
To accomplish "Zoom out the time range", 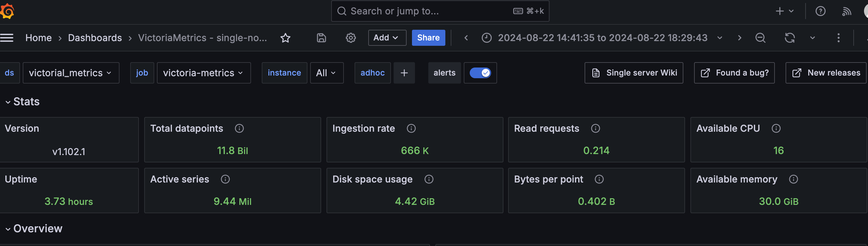I will coord(760,38).
